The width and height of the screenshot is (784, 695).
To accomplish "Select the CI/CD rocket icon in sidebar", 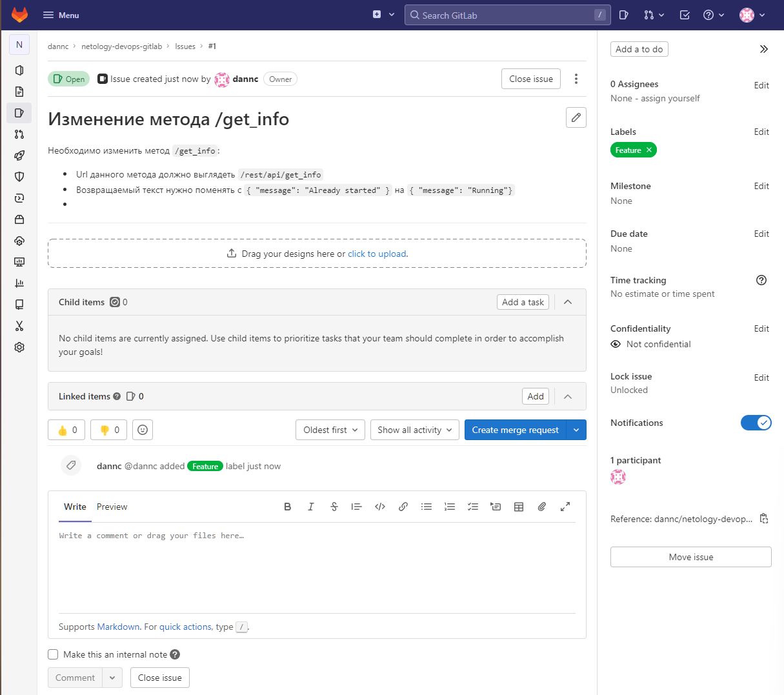I will pos(19,155).
